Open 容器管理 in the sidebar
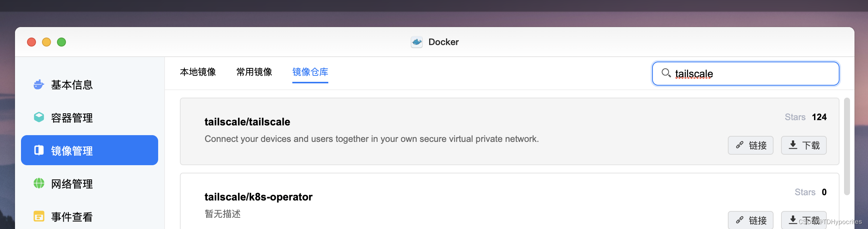This screenshot has width=868, height=229. pyautogui.click(x=89, y=118)
